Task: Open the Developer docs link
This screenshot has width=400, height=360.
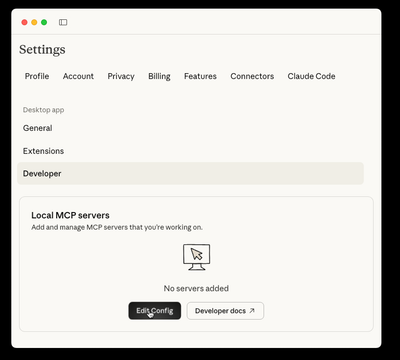Action: (x=225, y=311)
